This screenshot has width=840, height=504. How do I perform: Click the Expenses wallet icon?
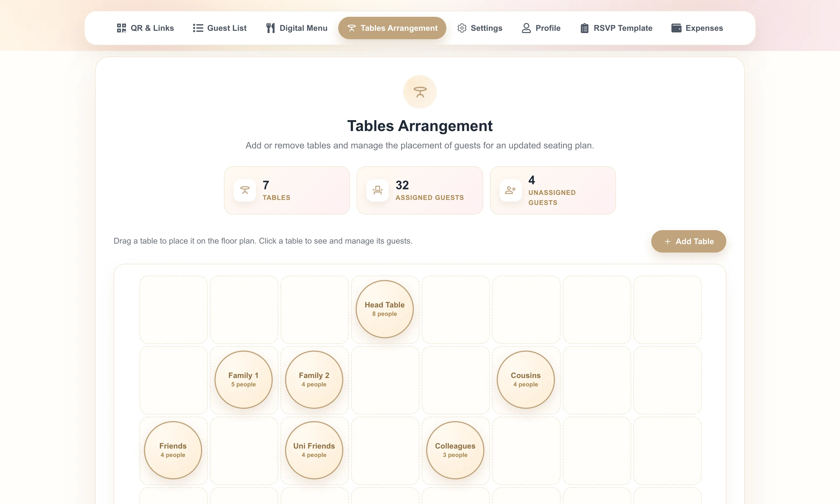point(676,28)
